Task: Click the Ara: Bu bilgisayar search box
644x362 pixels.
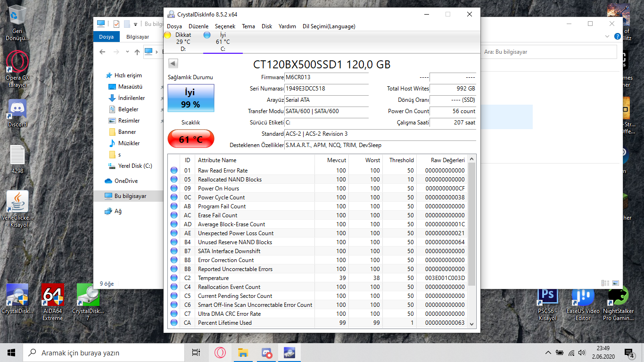Action: [549, 52]
